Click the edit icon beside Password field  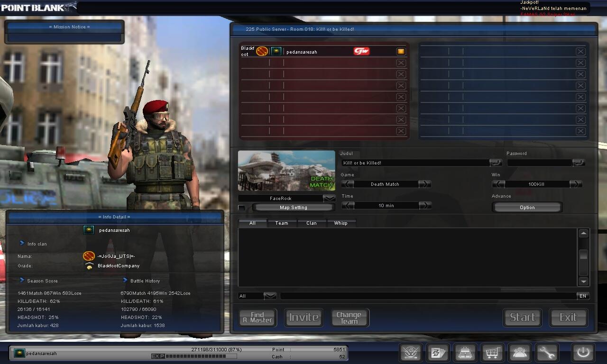(x=579, y=163)
